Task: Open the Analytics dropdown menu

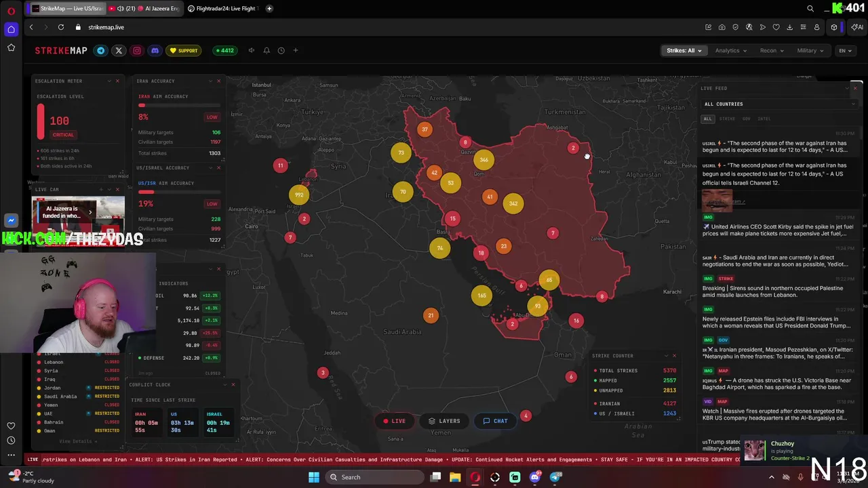Action: 730,50
